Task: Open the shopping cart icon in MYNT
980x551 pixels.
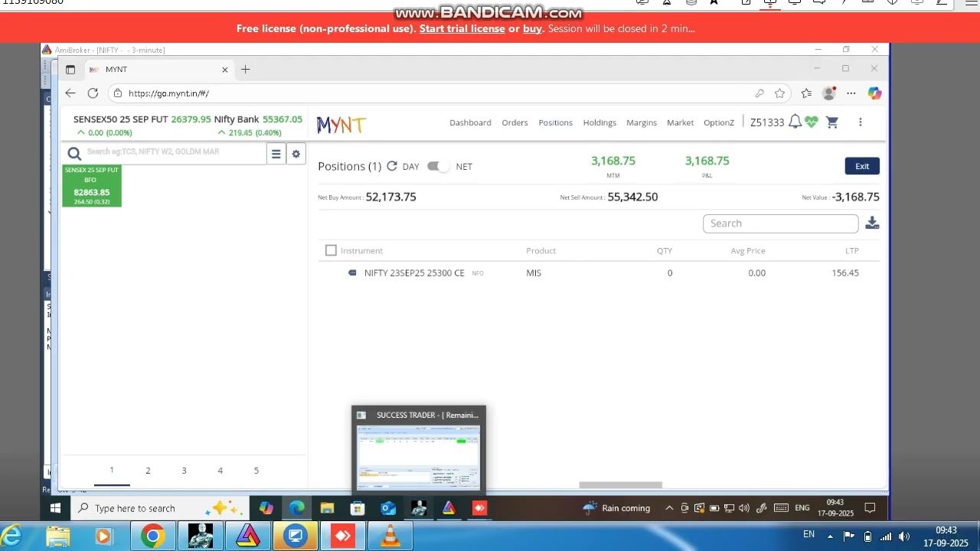Action: click(832, 122)
